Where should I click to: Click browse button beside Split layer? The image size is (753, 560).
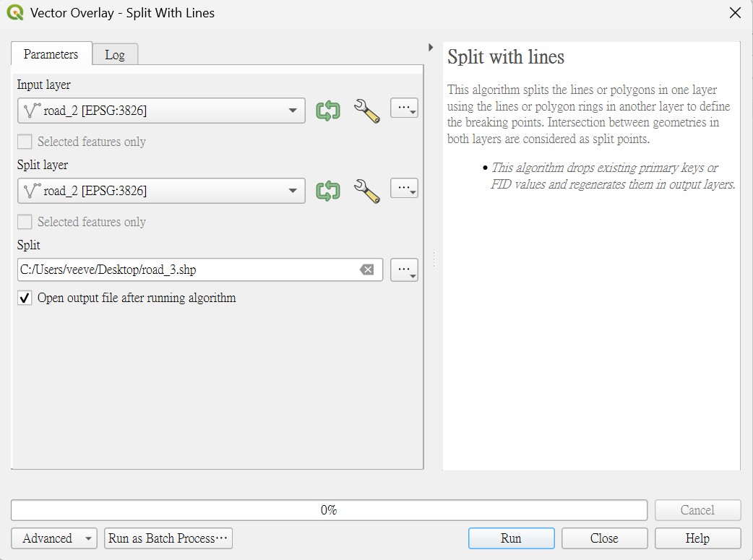click(404, 189)
